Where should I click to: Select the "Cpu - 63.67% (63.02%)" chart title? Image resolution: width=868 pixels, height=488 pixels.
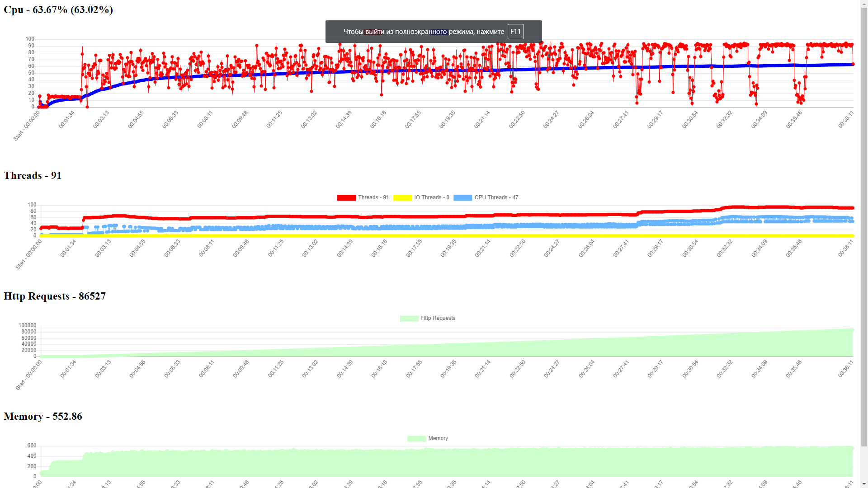click(58, 9)
